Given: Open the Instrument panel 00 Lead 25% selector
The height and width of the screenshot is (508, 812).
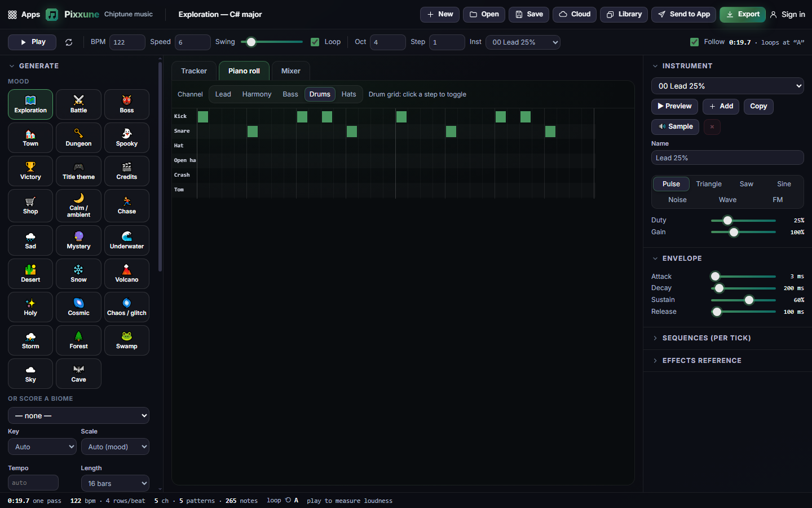Looking at the screenshot, I should pyautogui.click(x=727, y=86).
